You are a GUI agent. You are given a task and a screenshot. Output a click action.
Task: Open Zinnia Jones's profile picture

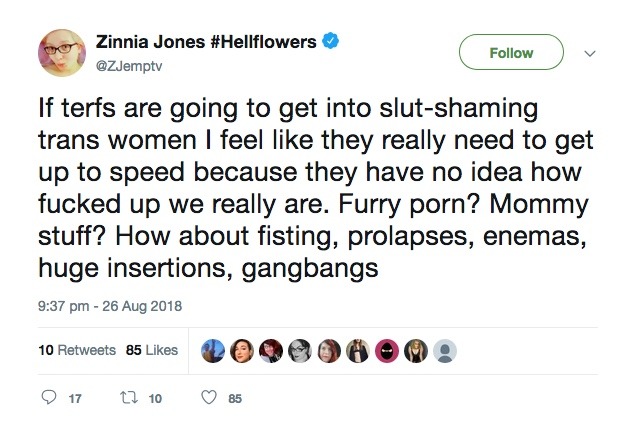tap(61, 54)
